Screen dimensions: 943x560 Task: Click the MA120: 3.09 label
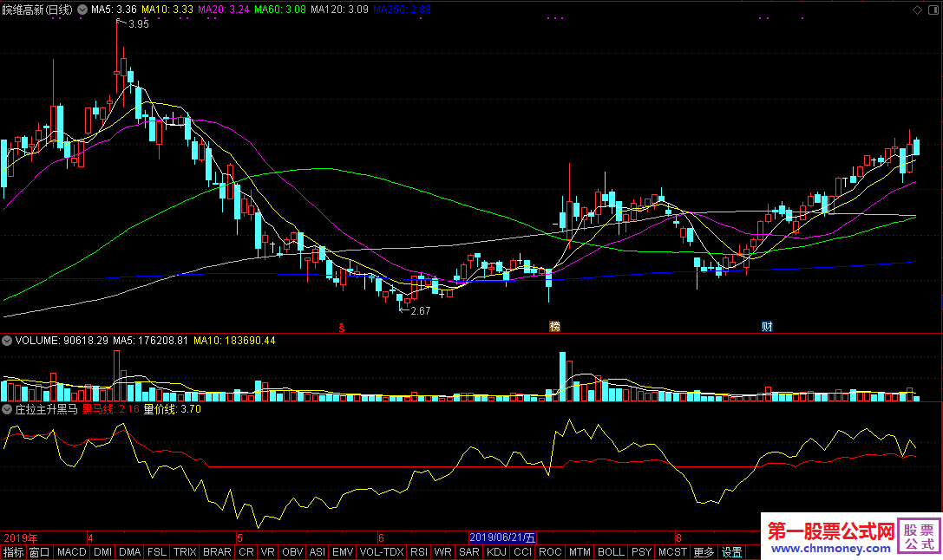click(x=339, y=10)
